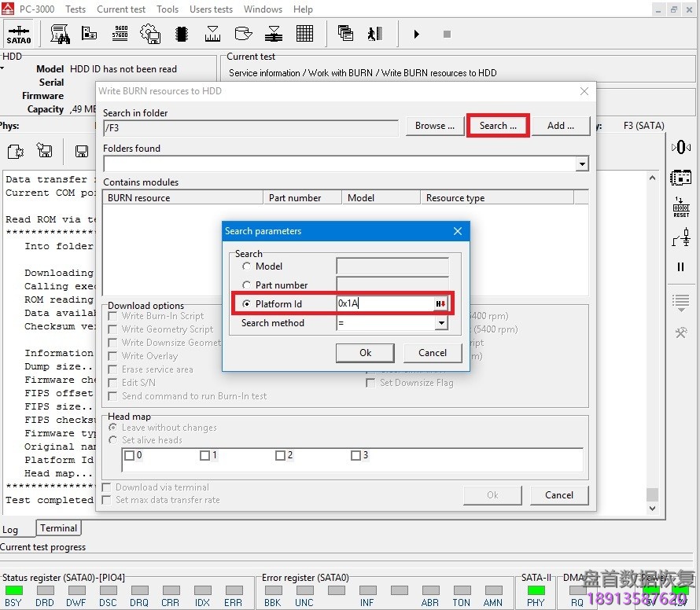Select the Part number radio button
Screen dimensions: 700x610
(x=247, y=285)
